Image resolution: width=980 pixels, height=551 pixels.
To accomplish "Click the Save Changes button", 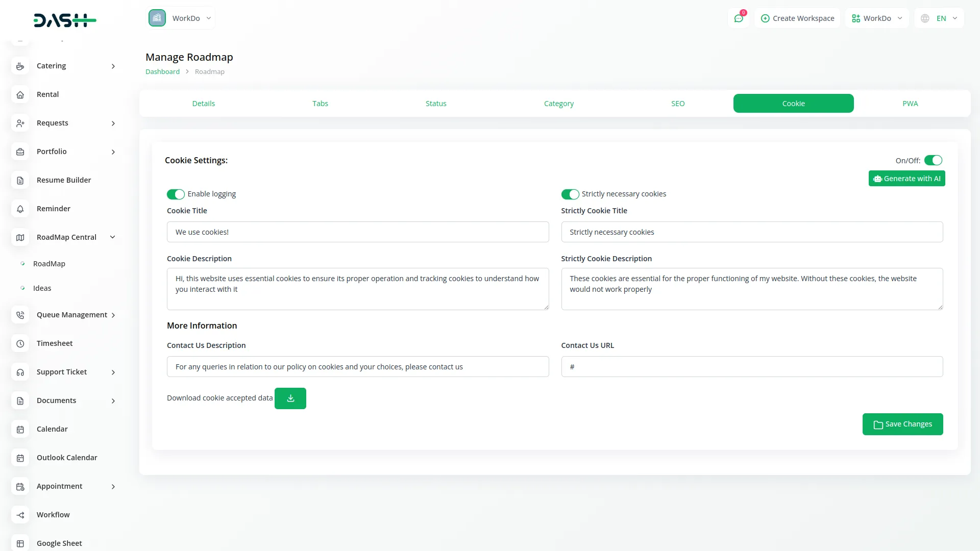I will [x=902, y=424].
